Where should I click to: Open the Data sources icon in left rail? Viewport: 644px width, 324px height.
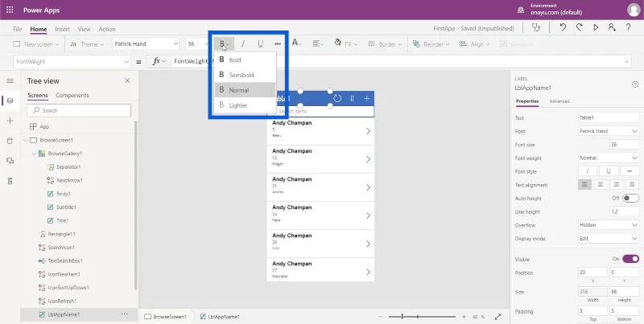click(x=10, y=141)
